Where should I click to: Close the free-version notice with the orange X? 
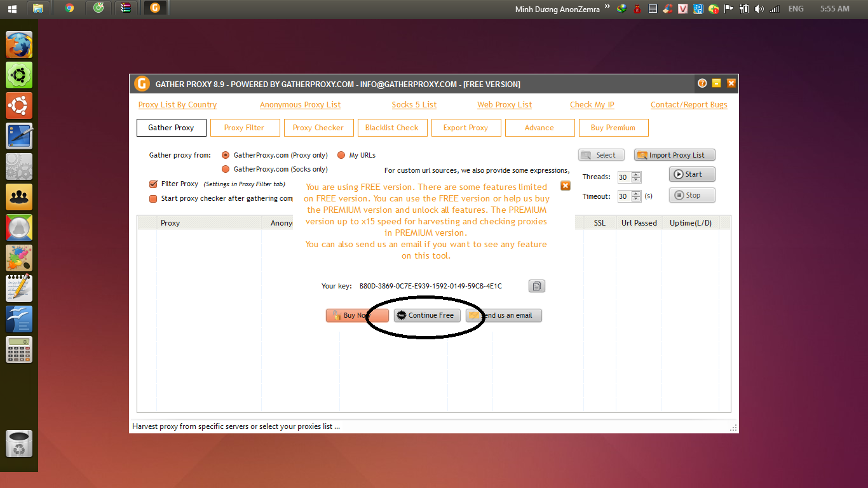(566, 186)
